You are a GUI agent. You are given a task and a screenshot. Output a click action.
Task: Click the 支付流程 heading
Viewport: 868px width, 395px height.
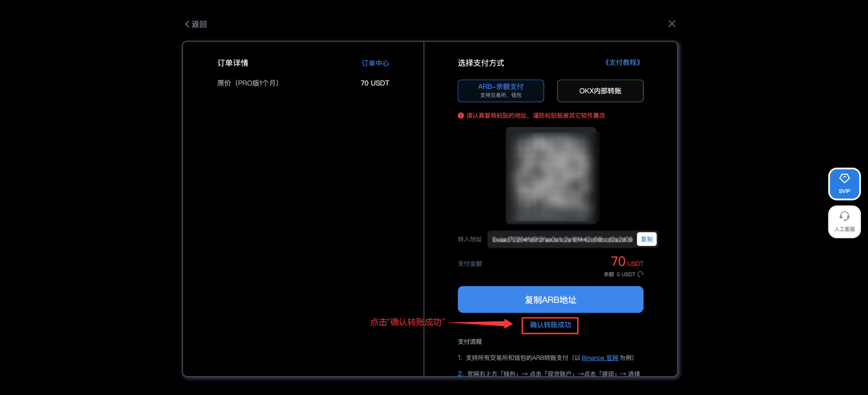(470, 341)
